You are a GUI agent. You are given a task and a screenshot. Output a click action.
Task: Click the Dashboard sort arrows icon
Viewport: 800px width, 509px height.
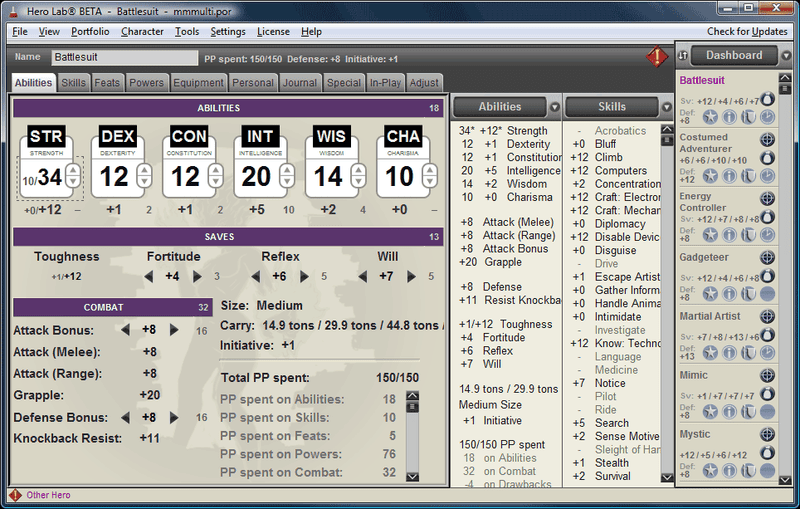(x=683, y=56)
